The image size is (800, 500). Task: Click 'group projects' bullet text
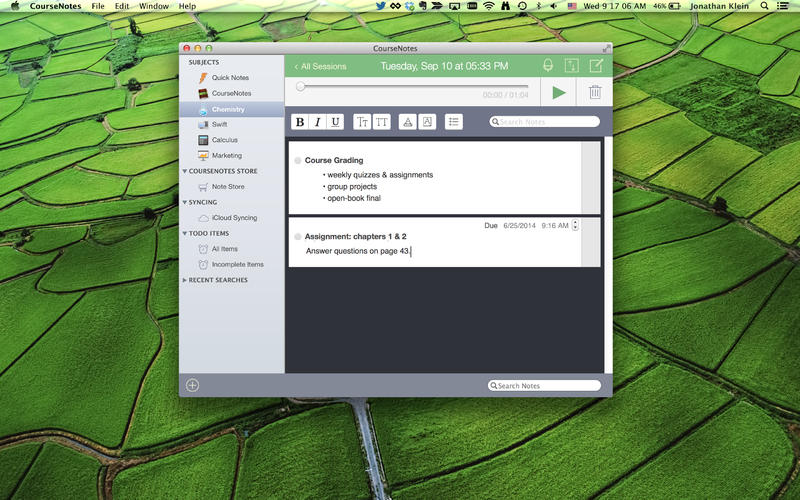coord(352,187)
